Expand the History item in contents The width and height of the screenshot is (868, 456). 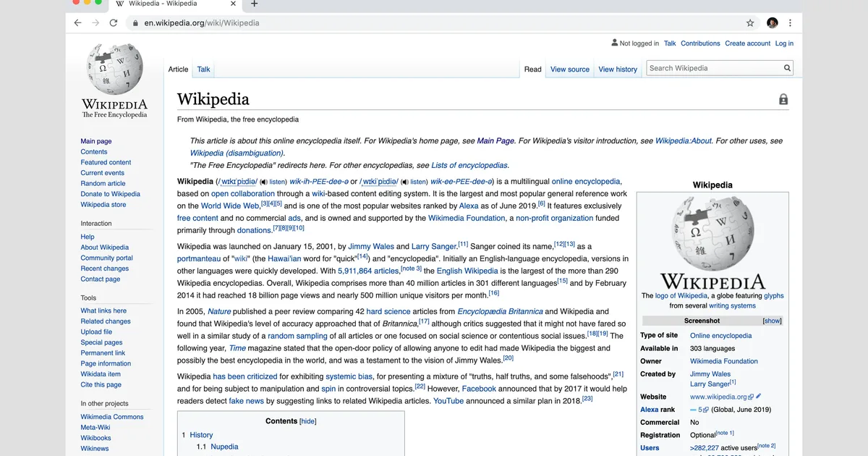point(201,435)
